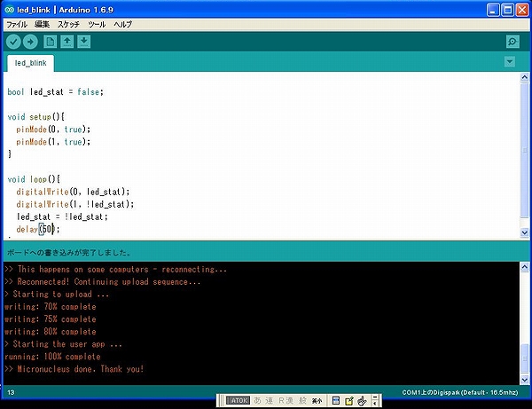This screenshot has height=409, width=532.
Task: Click the ATOK notepad pencil icon
Action: tap(348, 401)
